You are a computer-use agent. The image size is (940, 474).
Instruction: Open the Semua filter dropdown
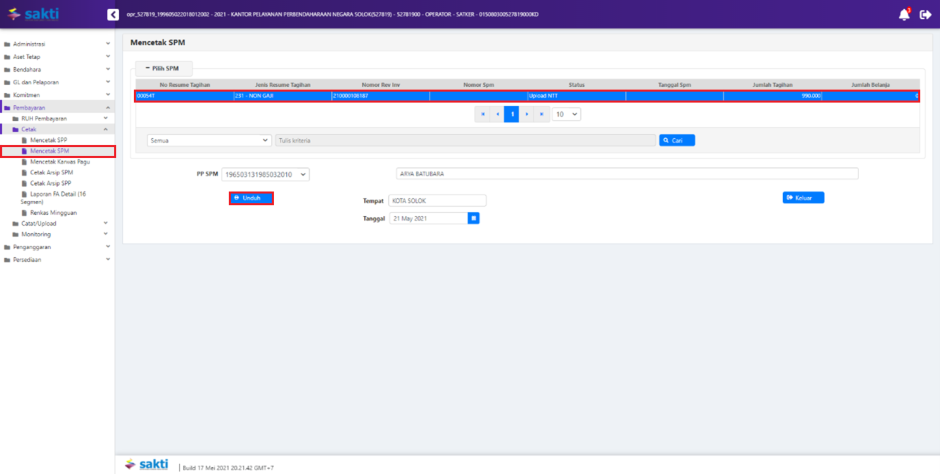(209, 141)
